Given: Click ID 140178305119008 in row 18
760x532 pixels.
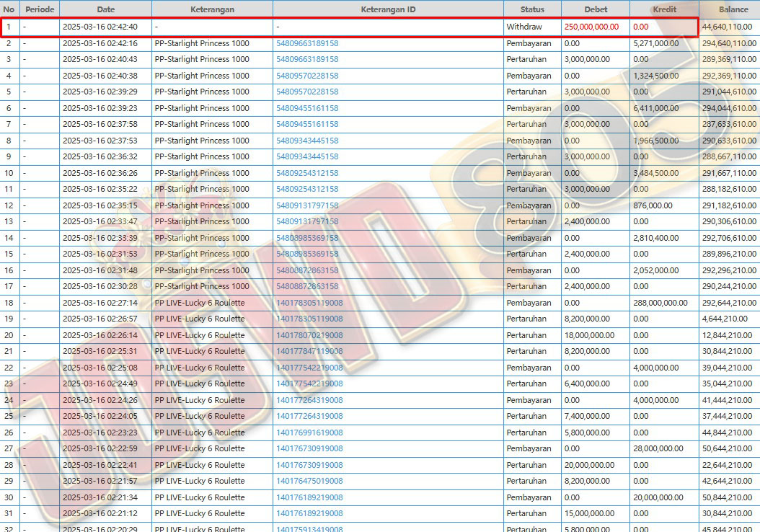Looking at the screenshot, I should coord(309,303).
